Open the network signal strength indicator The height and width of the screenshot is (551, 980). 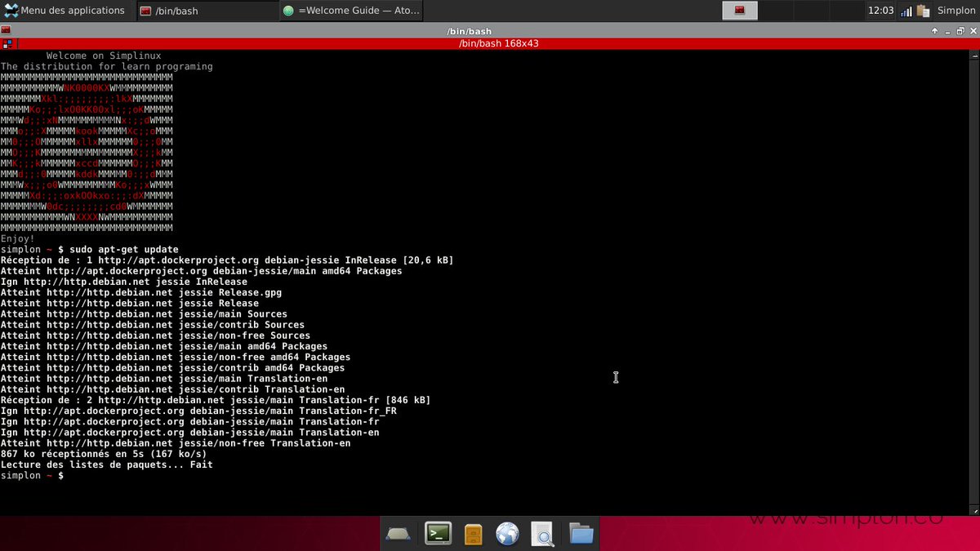(x=906, y=11)
